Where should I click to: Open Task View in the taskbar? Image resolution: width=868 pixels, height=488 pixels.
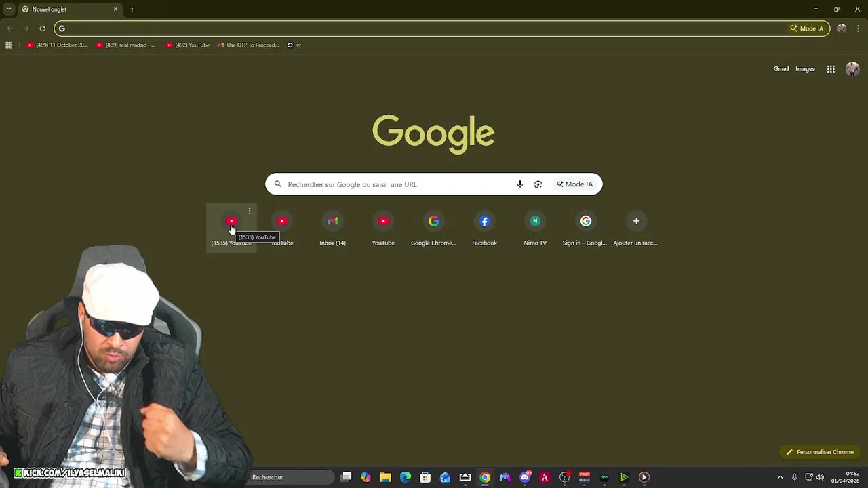pos(347,477)
